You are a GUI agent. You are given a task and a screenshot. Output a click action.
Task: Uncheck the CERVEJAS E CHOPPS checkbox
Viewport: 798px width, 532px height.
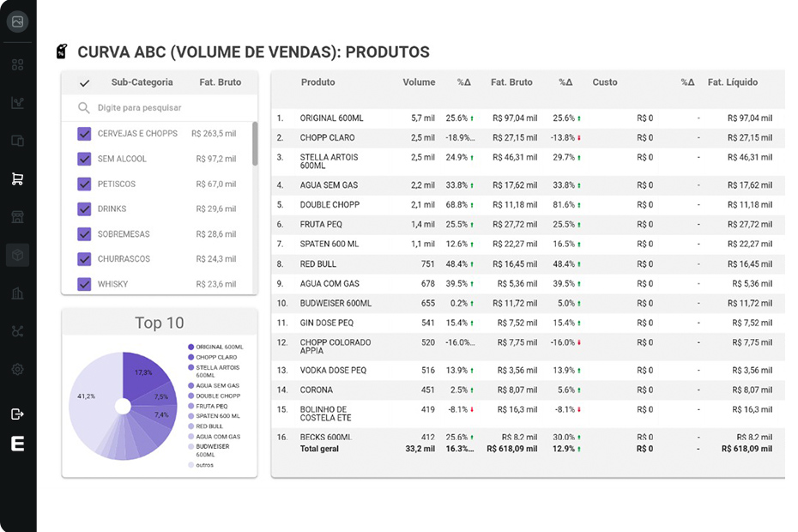(84, 133)
